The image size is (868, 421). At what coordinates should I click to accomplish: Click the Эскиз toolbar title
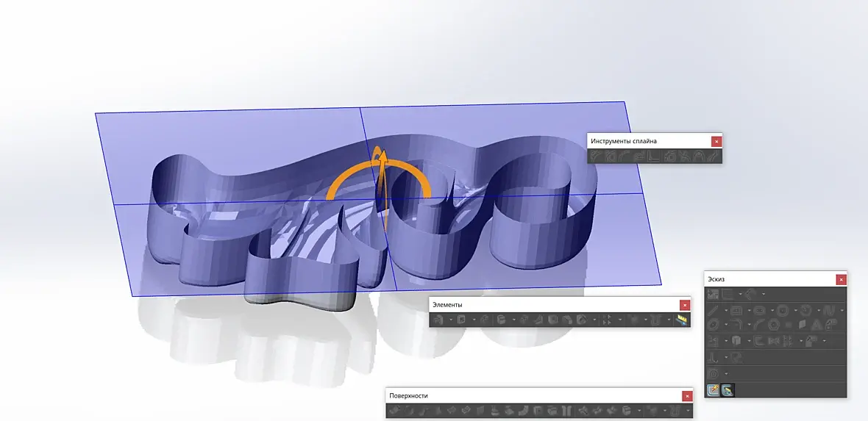tap(716, 279)
